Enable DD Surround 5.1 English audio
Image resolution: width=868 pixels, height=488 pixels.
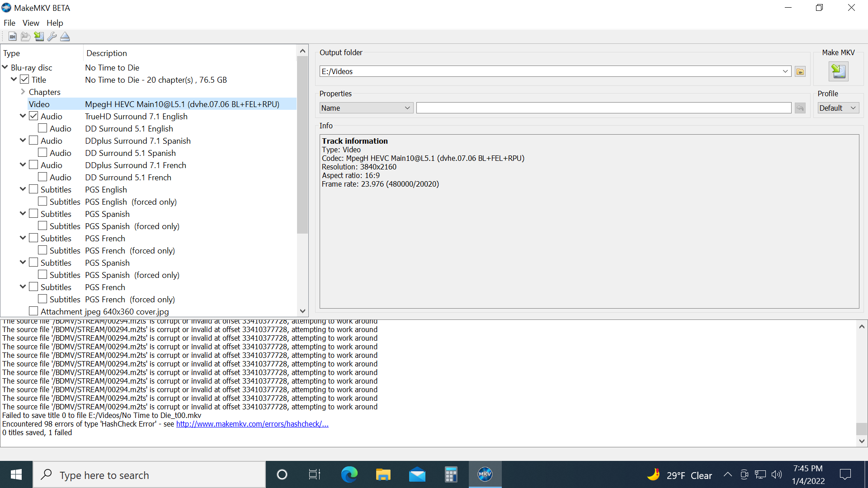42,128
